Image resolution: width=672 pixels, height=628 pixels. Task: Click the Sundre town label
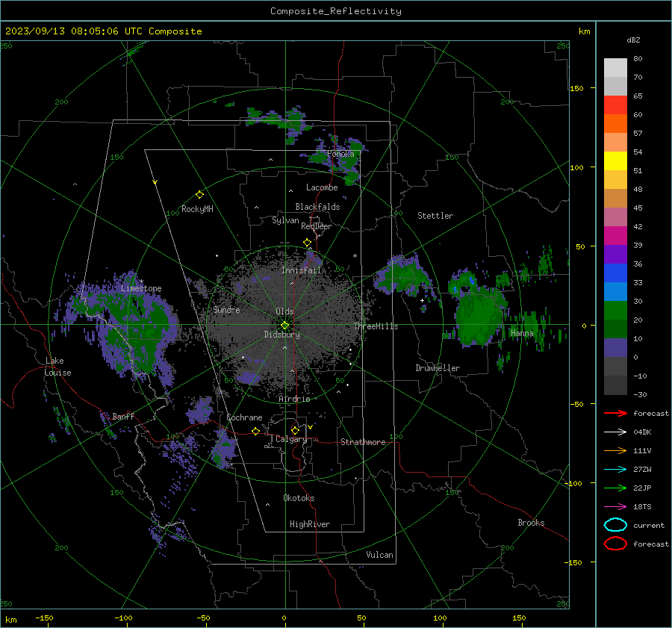226,309
